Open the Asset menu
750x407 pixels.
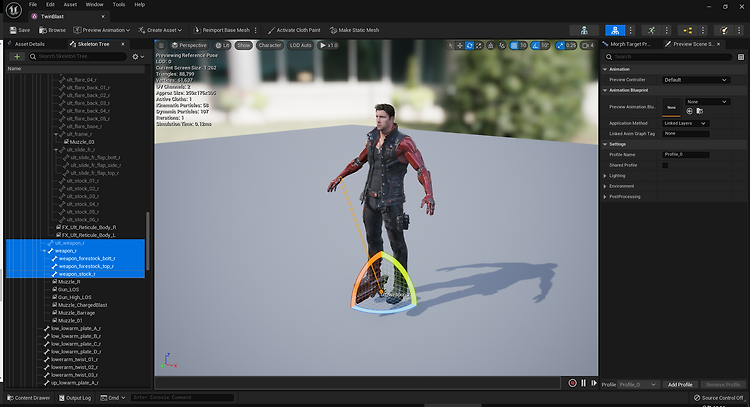click(70, 4)
